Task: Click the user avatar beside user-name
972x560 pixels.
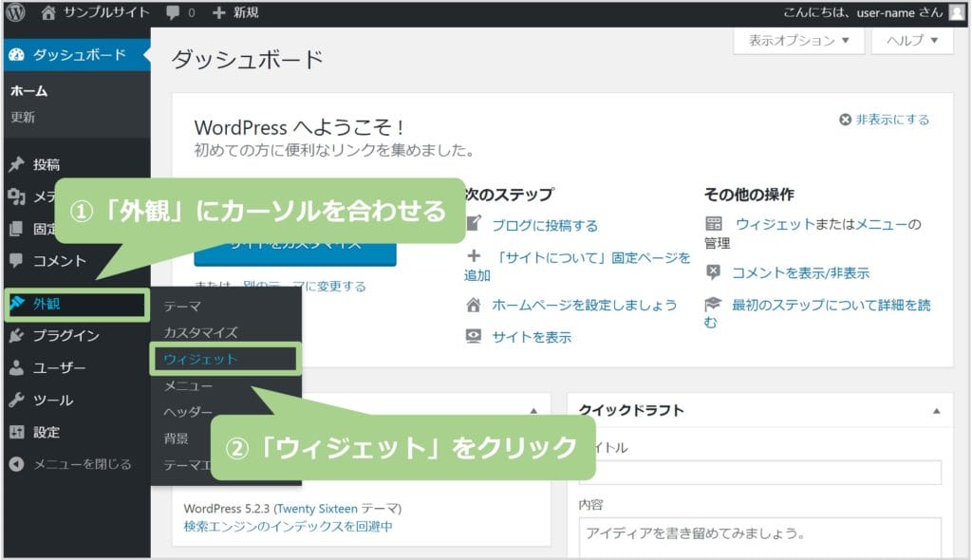Action: point(958,12)
